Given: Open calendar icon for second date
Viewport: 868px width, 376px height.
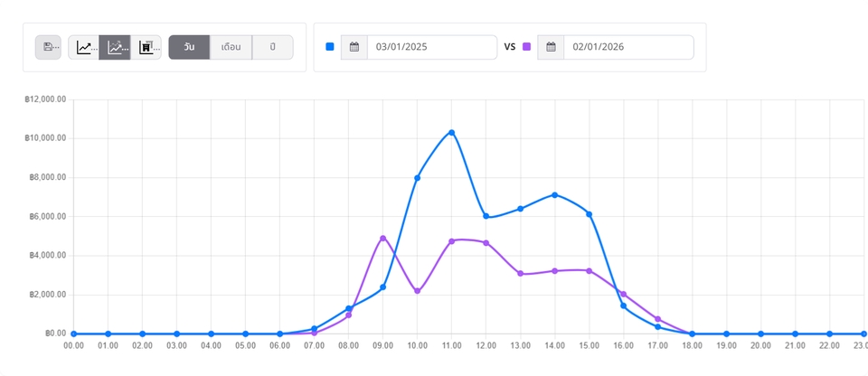Looking at the screenshot, I should tap(551, 47).
